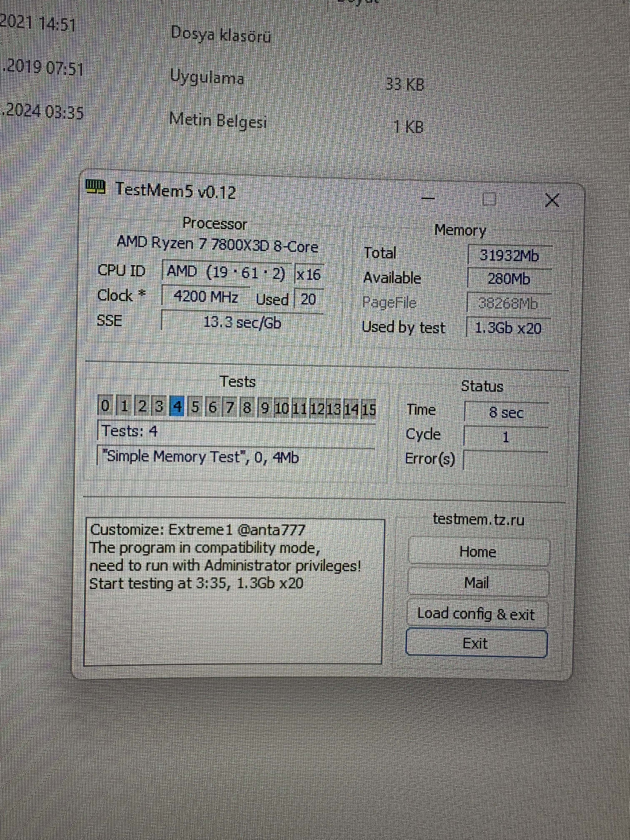Select test box number 1
The height and width of the screenshot is (840, 630).
(124, 406)
